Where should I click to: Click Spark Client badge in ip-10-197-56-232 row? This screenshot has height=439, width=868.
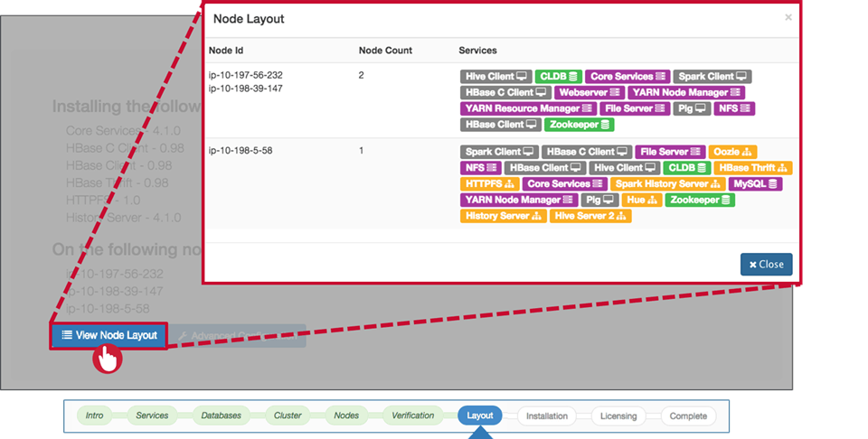(x=712, y=76)
